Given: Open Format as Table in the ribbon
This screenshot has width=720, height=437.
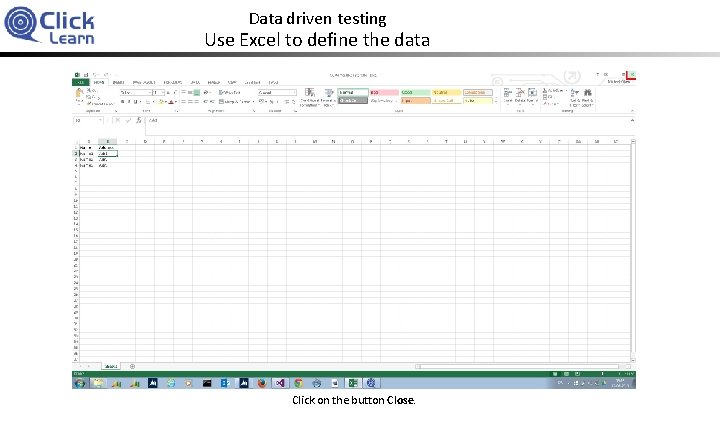Looking at the screenshot, I should tap(329, 98).
